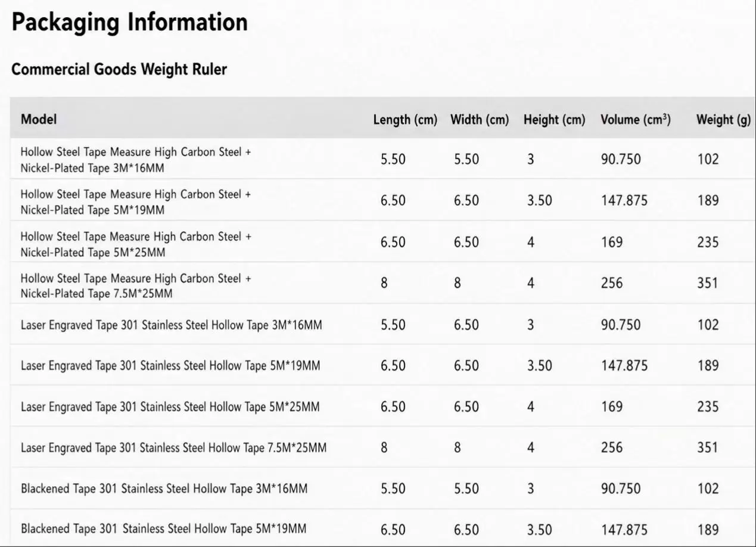Select Laser Engraved Tape 3M*16MM model name
Screen dimensions: 756x547
coord(172,325)
